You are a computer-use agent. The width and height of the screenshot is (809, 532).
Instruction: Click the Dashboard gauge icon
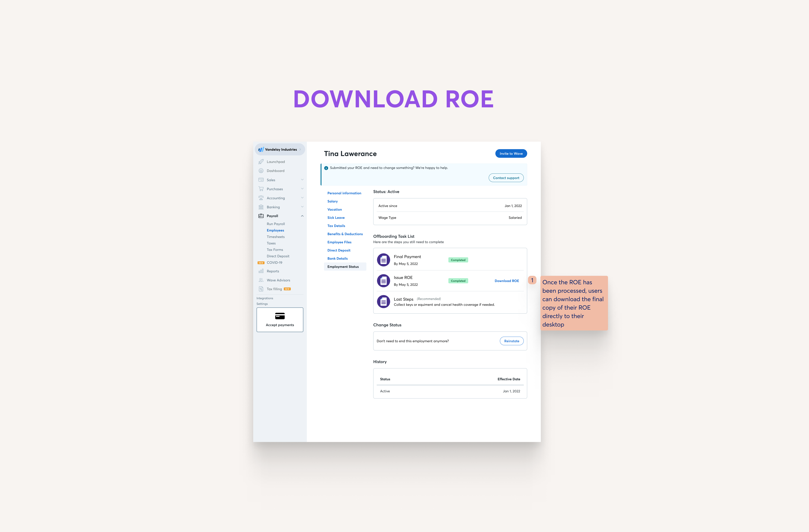pyautogui.click(x=261, y=171)
